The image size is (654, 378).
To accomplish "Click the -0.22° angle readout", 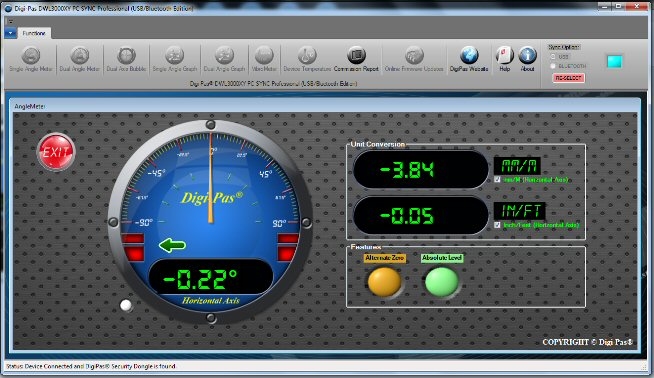I will point(211,277).
